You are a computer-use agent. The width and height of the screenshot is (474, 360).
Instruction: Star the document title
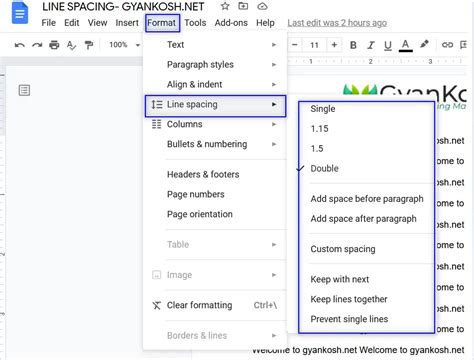(x=225, y=6)
